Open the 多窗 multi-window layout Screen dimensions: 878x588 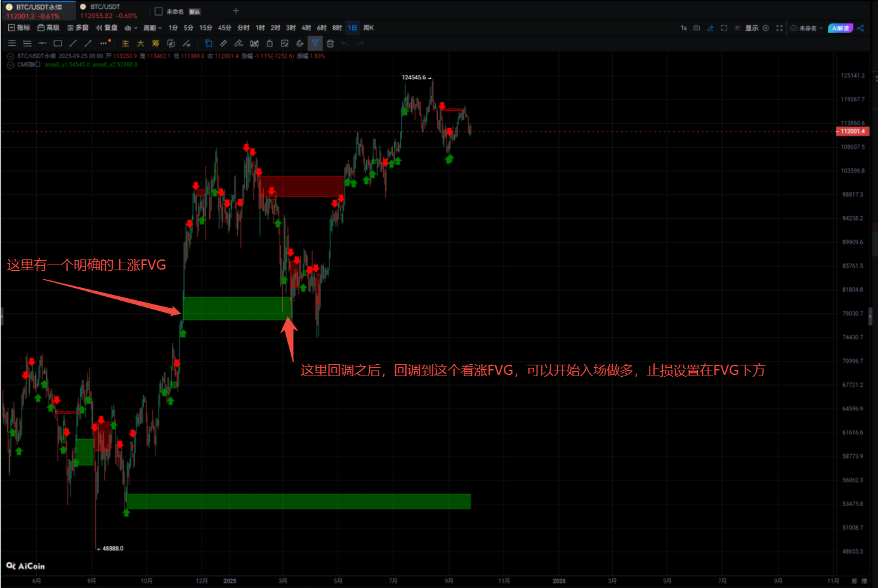point(78,28)
